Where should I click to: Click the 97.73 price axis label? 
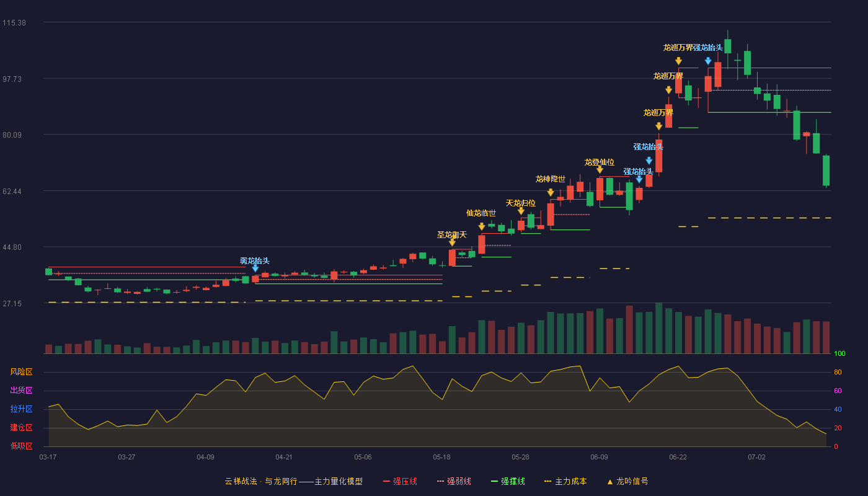pos(14,79)
